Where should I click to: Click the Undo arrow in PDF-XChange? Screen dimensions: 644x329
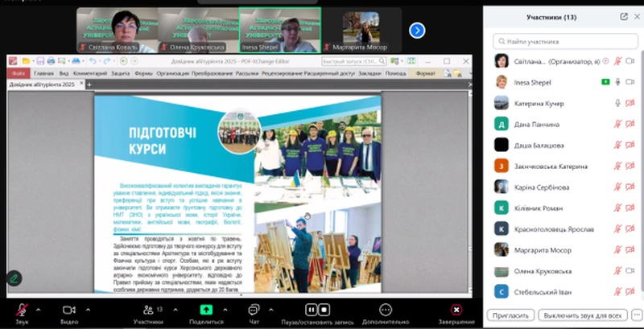coord(93,61)
